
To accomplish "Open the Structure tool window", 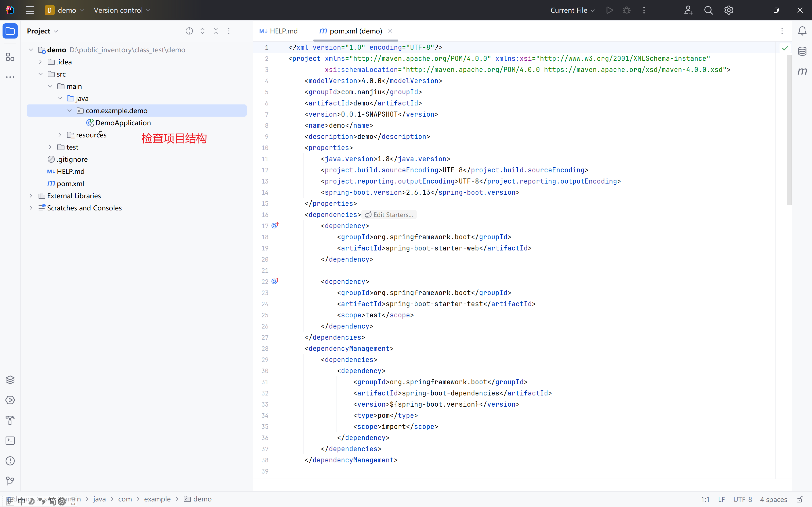I will [10, 57].
